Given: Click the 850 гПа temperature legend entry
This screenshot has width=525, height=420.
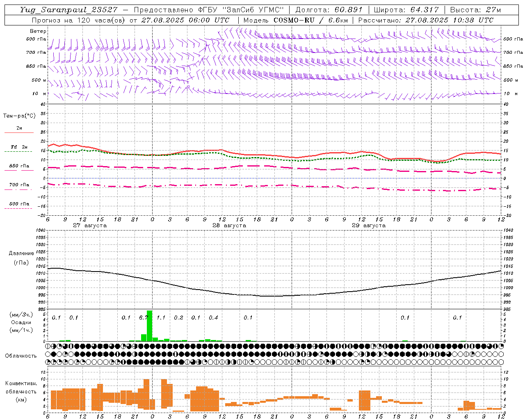Looking at the screenshot, I should [19, 166].
